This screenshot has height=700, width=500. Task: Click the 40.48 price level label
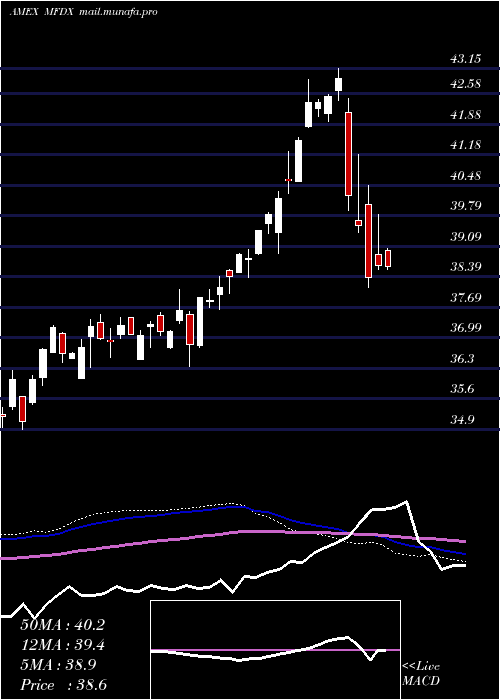coord(465,175)
